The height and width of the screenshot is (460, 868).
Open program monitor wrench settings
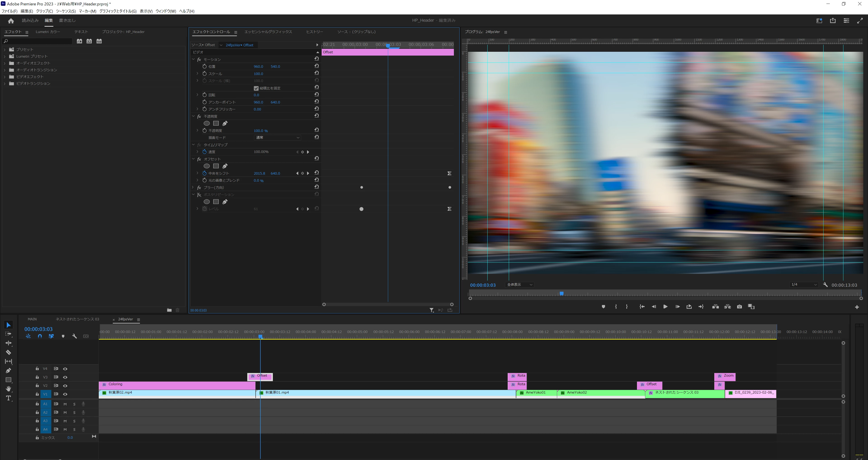[x=825, y=284]
